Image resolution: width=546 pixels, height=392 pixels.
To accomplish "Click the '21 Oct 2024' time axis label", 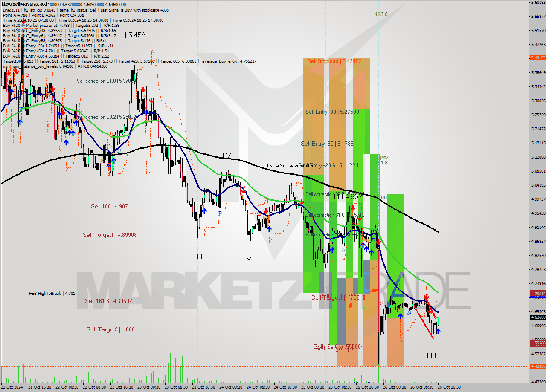I will 11,387.
